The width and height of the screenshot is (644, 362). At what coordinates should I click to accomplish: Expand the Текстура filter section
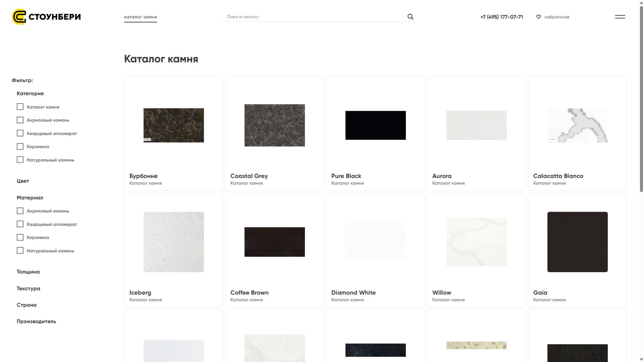[x=28, y=288]
